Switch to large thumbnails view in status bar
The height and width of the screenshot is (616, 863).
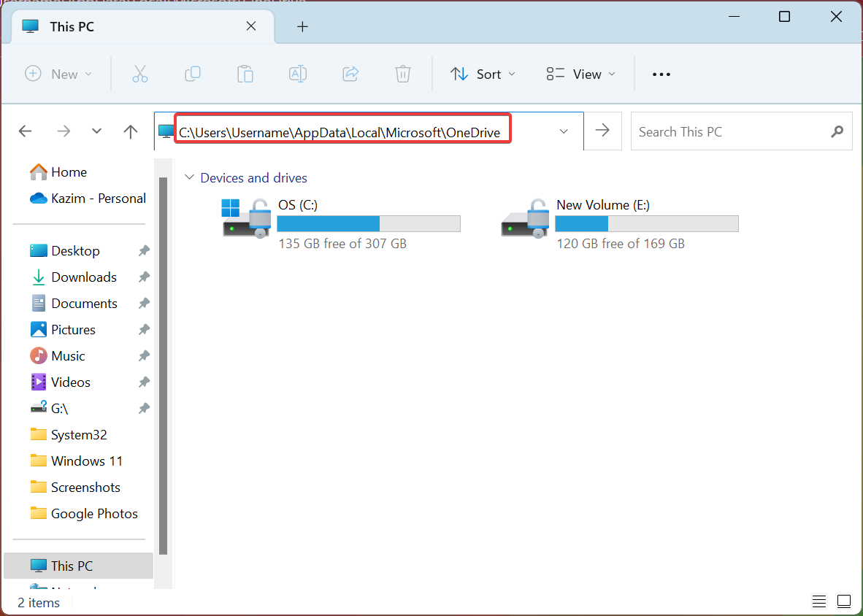(844, 601)
